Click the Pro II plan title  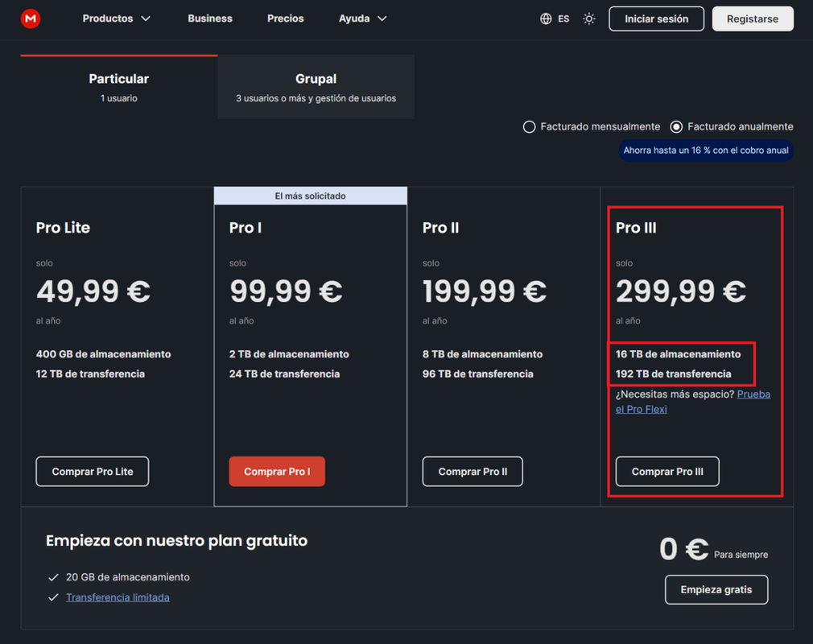[x=441, y=228]
